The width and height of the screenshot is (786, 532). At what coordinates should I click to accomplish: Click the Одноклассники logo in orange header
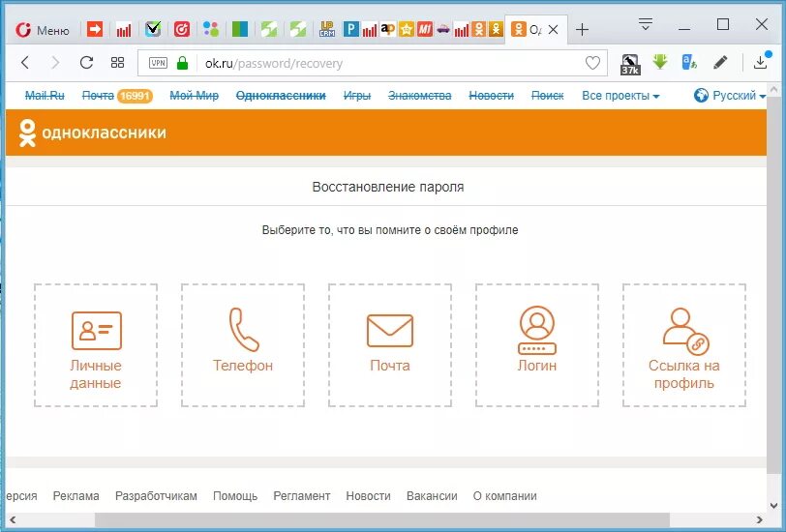pos(92,133)
